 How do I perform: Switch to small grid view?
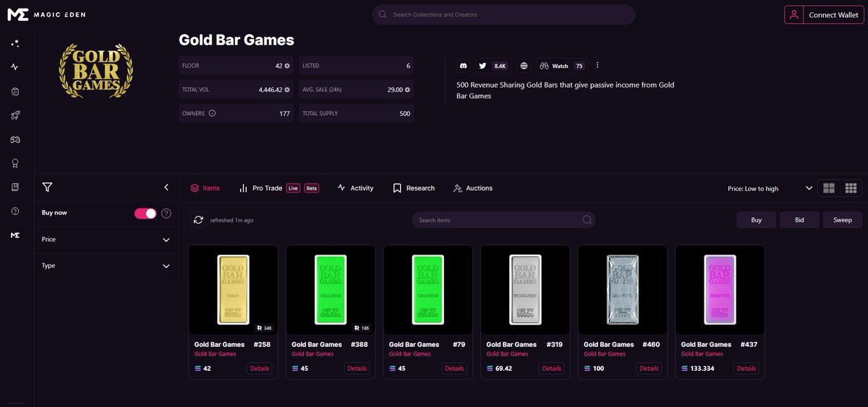coord(851,188)
